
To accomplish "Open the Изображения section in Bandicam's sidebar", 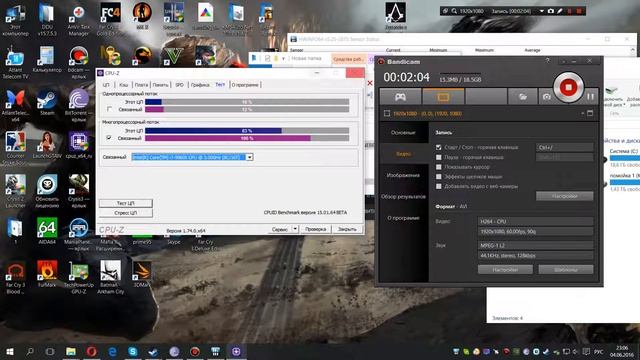I will (x=403, y=175).
